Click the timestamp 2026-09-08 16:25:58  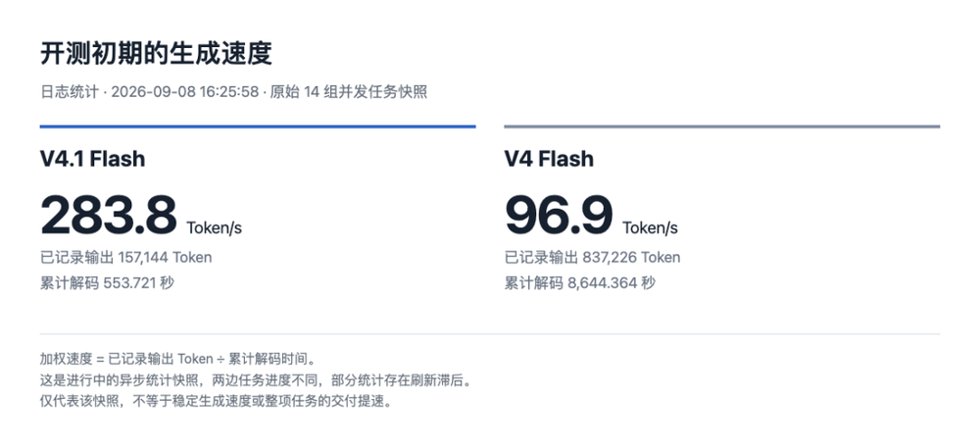pos(185,92)
